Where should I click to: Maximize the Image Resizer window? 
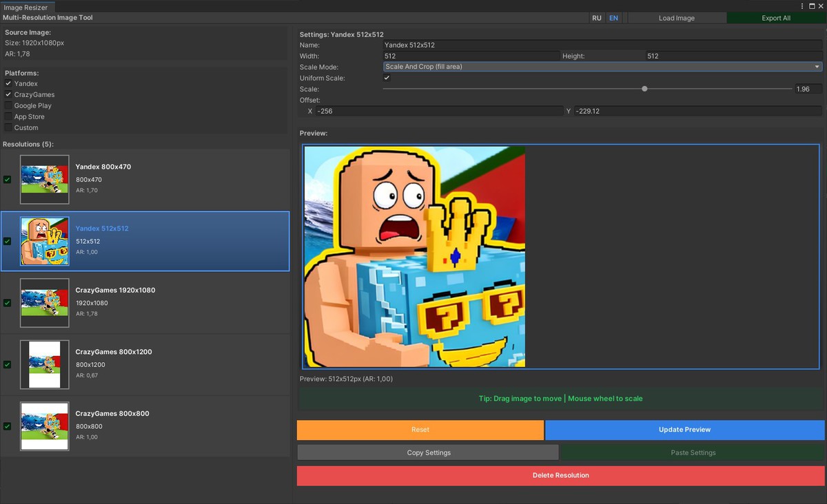coord(812,6)
